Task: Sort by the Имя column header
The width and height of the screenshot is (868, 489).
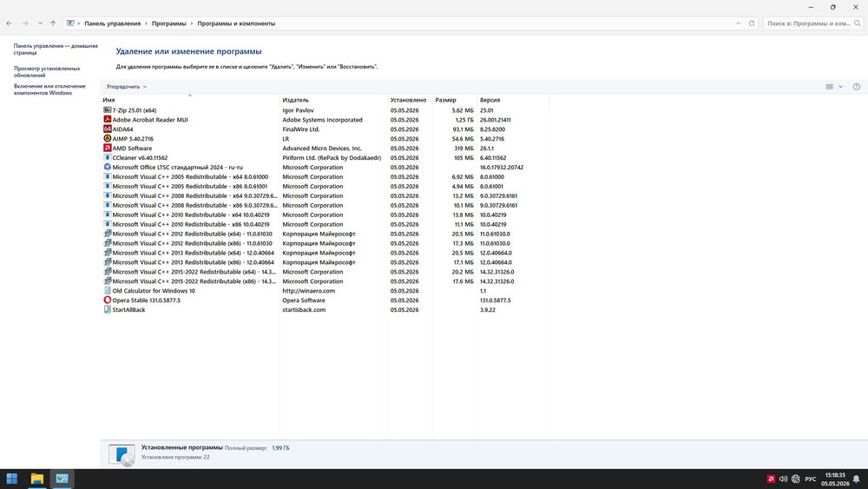Action: 108,100
